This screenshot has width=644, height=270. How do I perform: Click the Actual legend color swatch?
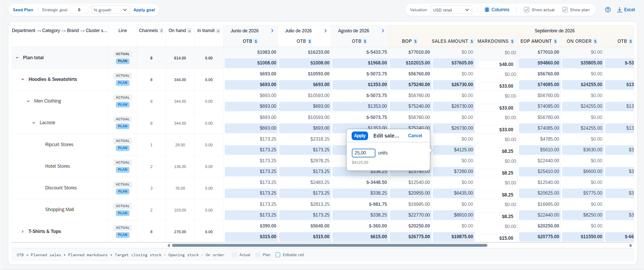tap(235, 255)
